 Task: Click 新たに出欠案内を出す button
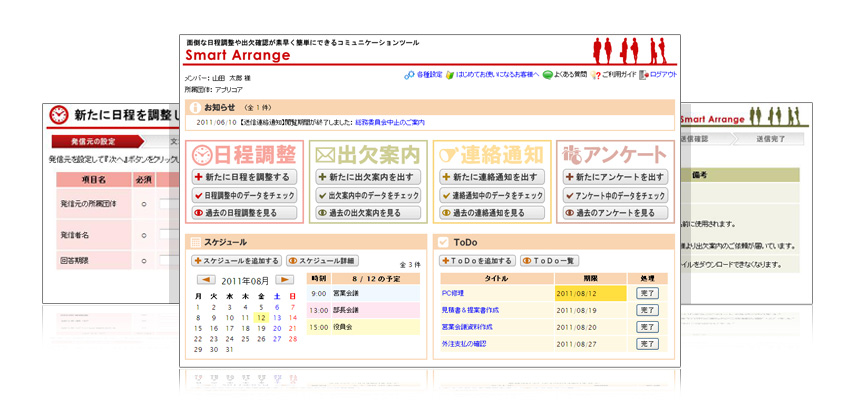pos(368,177)
